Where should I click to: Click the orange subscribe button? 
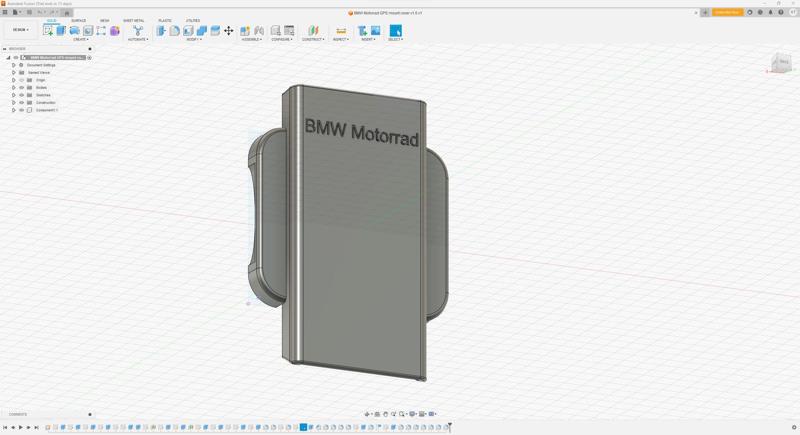[727, 13]
